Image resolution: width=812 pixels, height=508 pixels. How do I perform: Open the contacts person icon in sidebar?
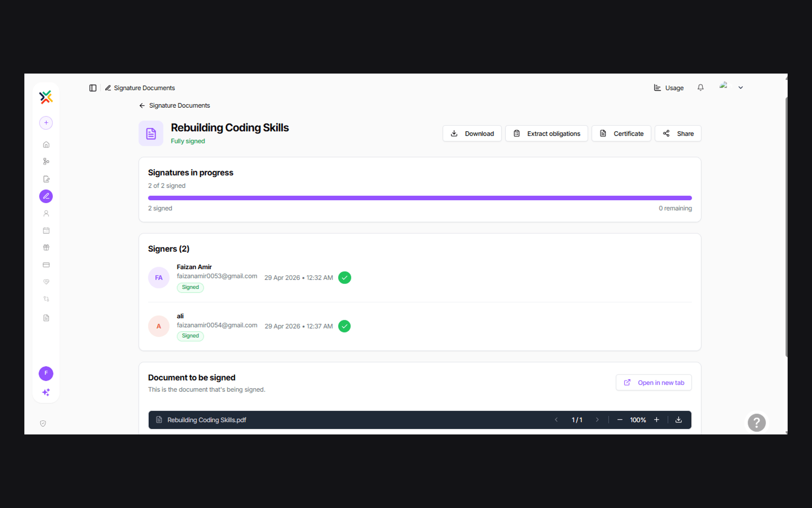point(46,213)
